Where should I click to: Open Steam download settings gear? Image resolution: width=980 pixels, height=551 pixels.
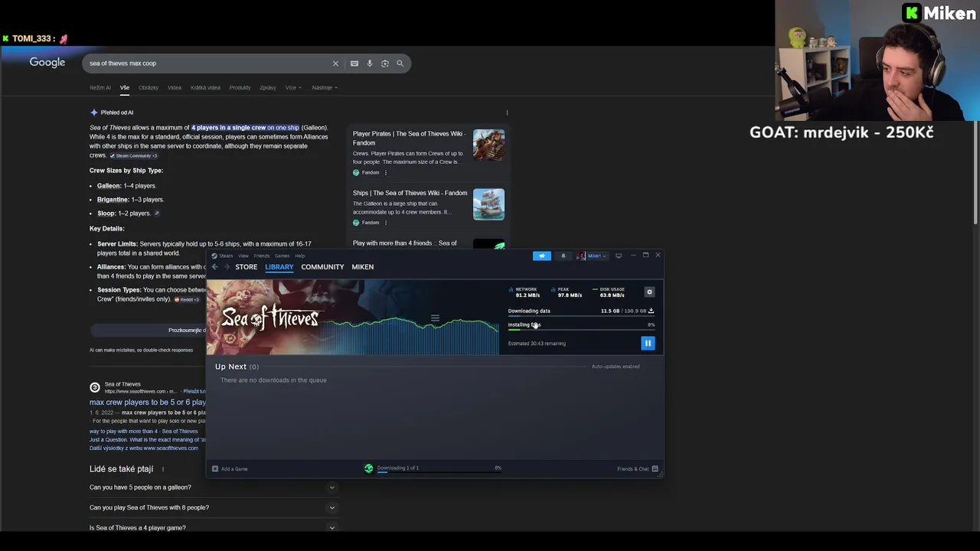click(x=649, y=292)
